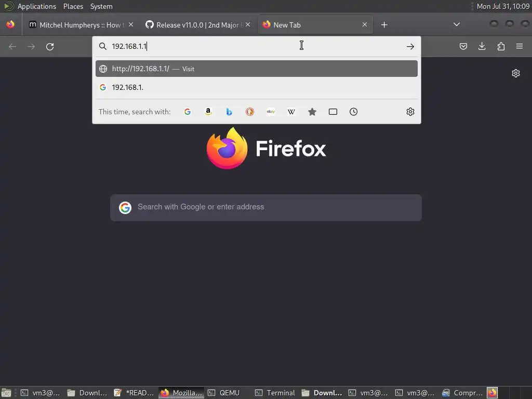
Task: Open search settings gear in dropdown
Action: click(410, 112)
